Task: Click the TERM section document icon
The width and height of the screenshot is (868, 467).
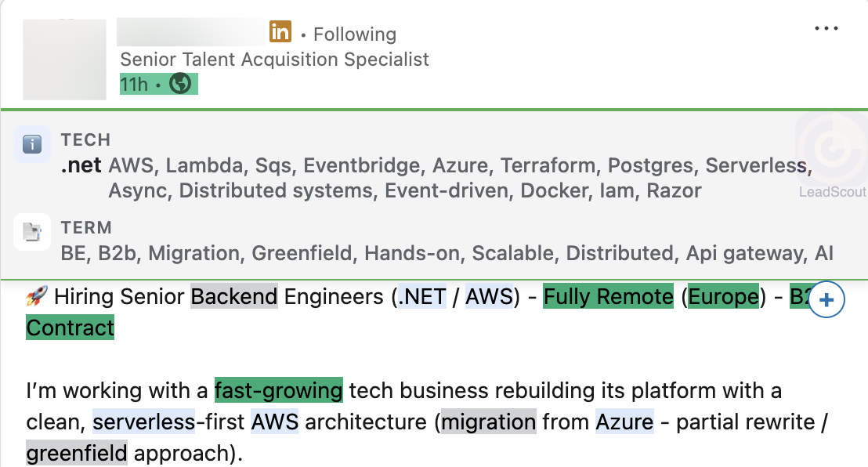Action: (x=33, y=232)
